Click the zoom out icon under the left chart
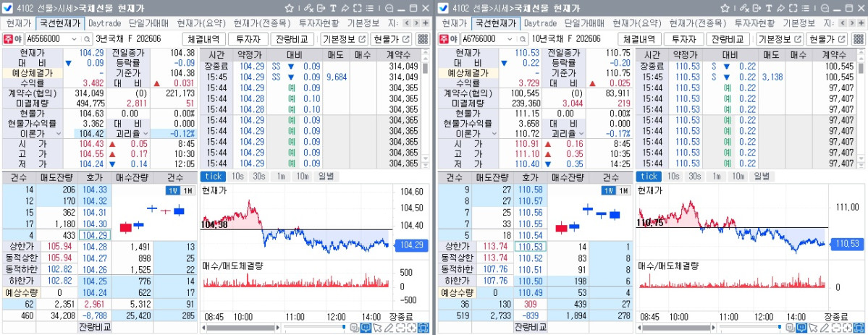 tap(401, 328)
